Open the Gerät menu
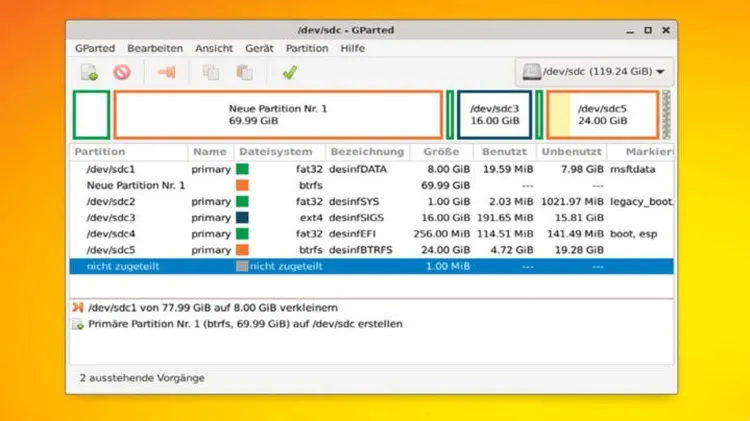 259,48
